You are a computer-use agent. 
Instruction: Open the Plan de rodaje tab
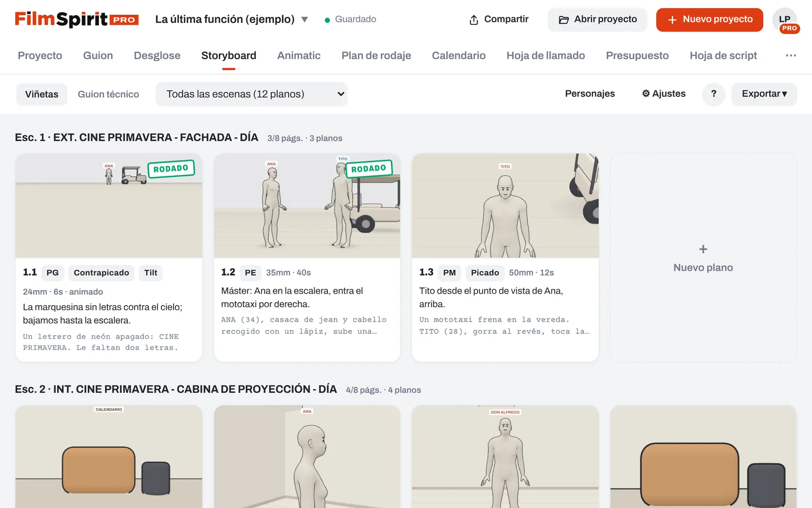(376, 55)
